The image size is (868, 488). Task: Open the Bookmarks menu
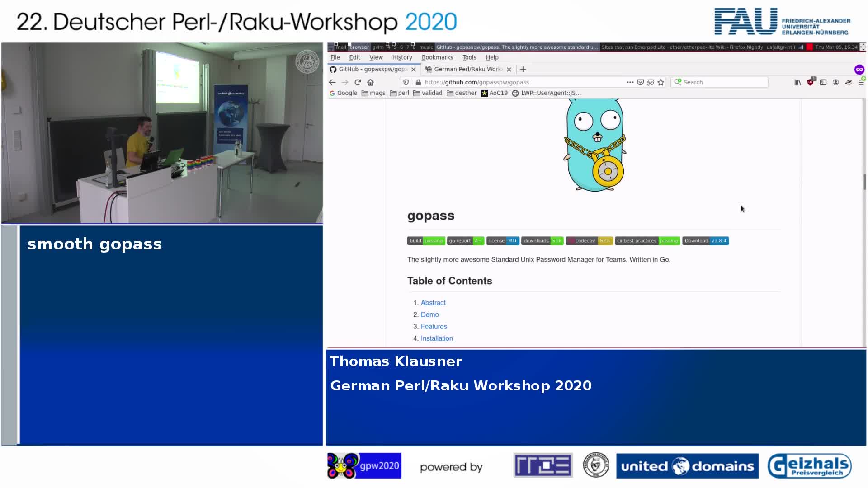coord(437,57)
